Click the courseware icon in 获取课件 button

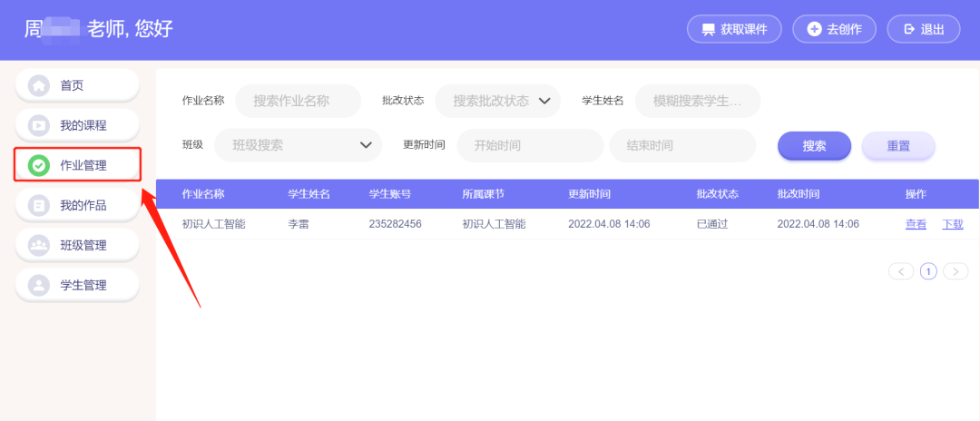click(x=708, y=29)
